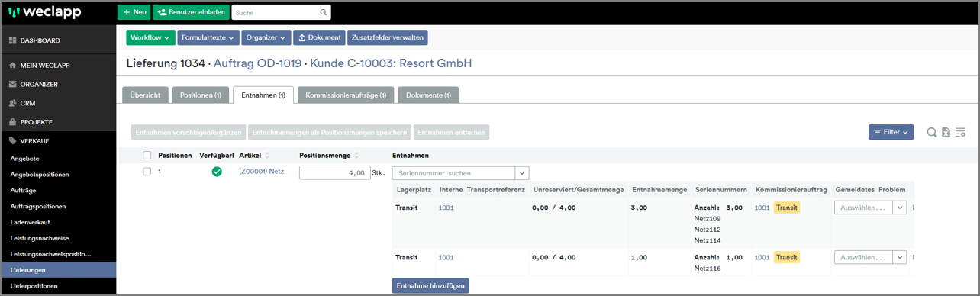Click Entnahme hinzufügen button

click(x=430, y=285)
